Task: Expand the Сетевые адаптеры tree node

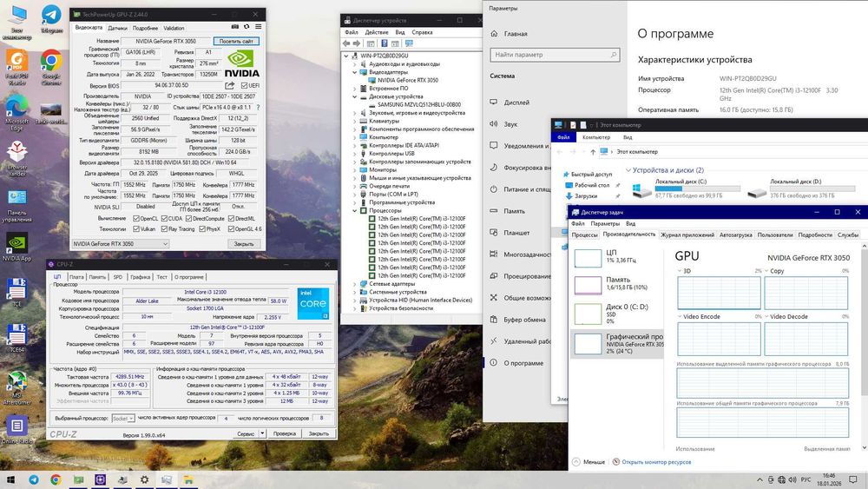Action: (355, 283)
